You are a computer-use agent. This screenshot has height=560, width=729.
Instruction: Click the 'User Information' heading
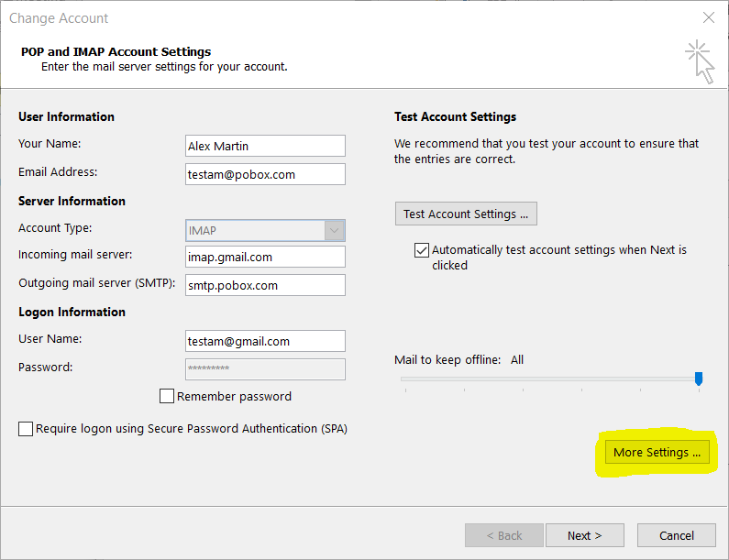tap(67, 116)
